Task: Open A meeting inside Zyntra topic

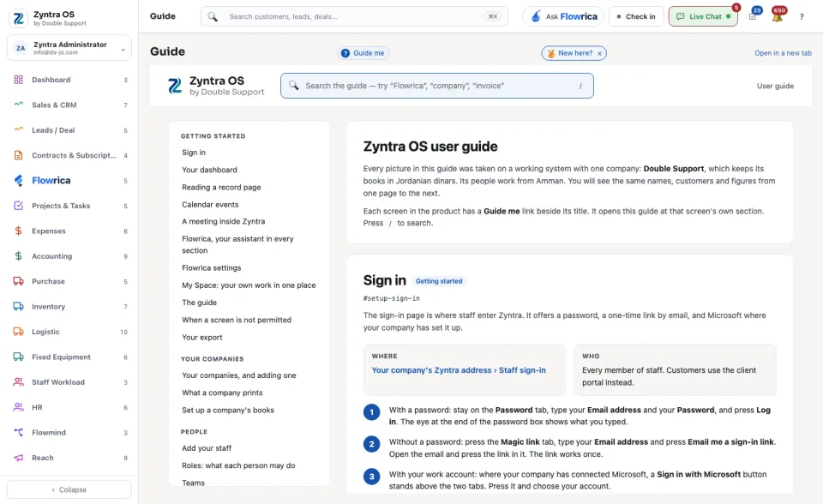Action: [223, 221]
